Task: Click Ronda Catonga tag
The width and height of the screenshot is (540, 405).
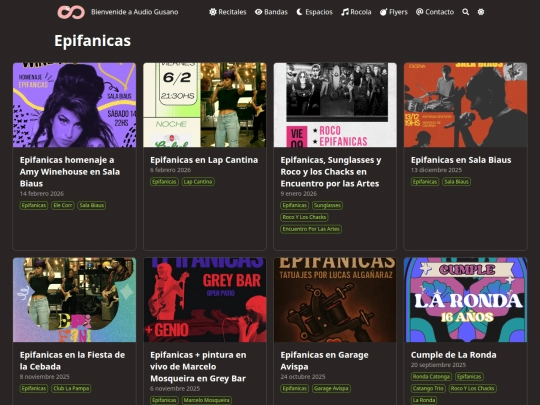Action: pos(431,376)
